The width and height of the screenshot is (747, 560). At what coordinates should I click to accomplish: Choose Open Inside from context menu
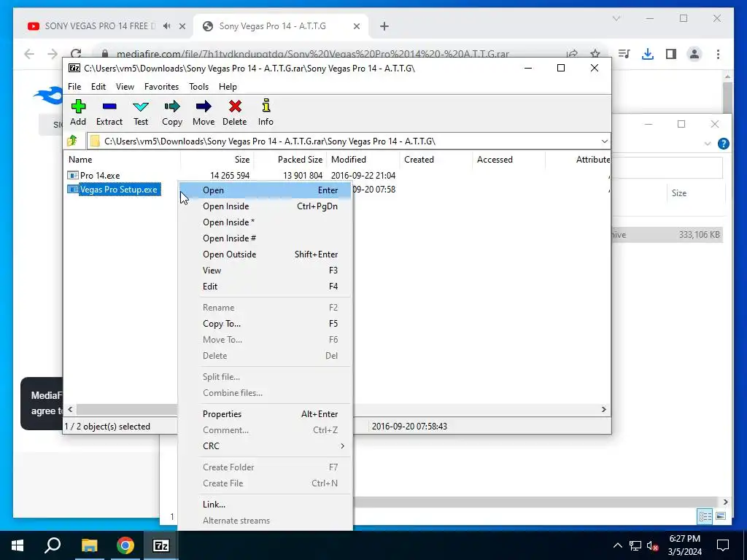pos(266,206)
